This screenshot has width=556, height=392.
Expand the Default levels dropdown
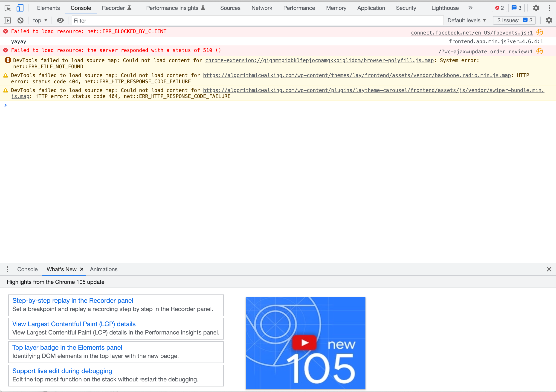point(466,20)
